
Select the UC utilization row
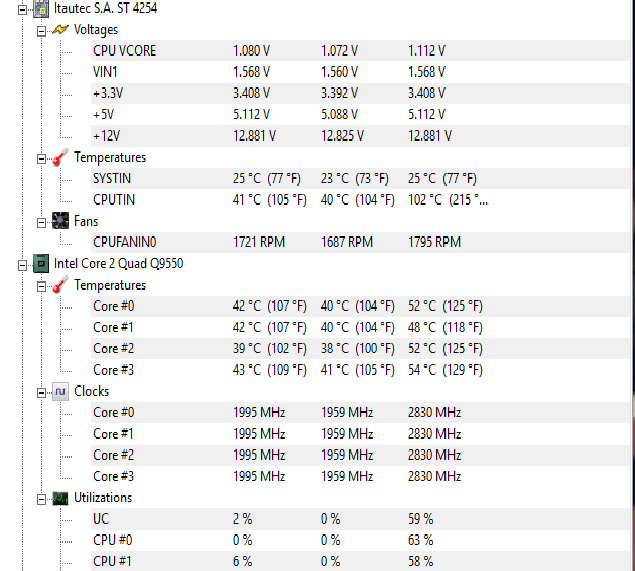(x=360, y=519)
